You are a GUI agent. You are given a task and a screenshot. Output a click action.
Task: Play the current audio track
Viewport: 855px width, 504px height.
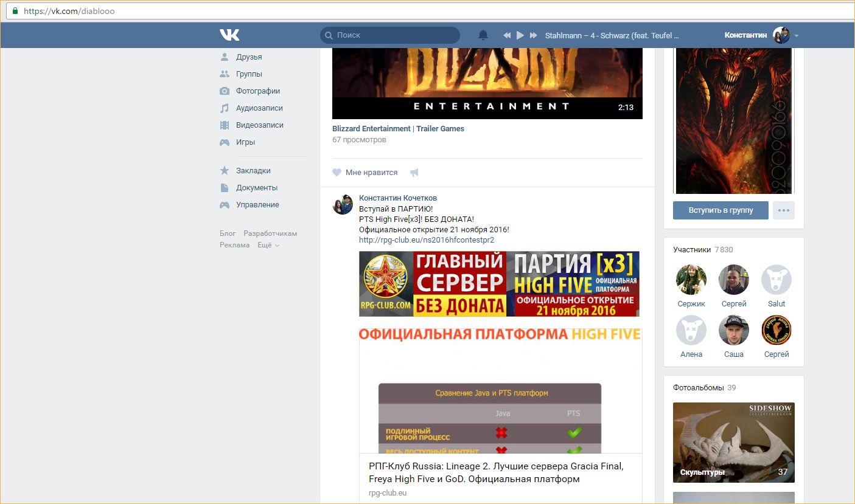[x=520, y=35]
